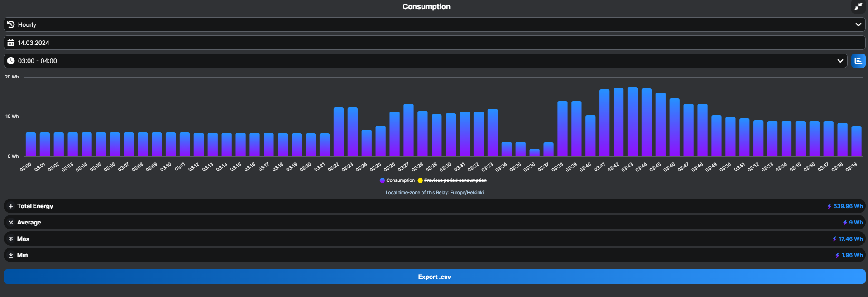Click the collapse fullscreen arrows icon
This screenshot has width=868, height=297.
858,6
